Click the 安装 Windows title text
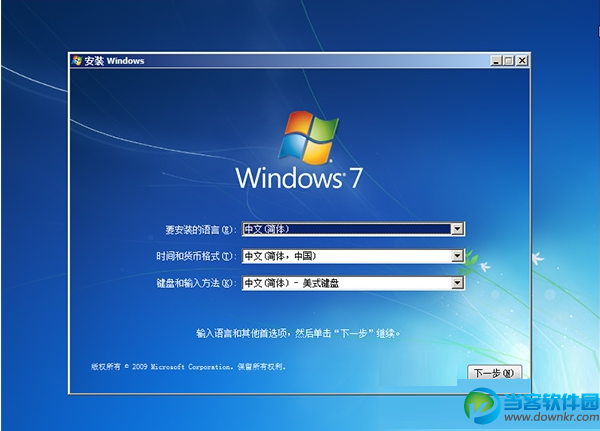Image resolution: width=600 pixels, height=431 pixels. 114,61
